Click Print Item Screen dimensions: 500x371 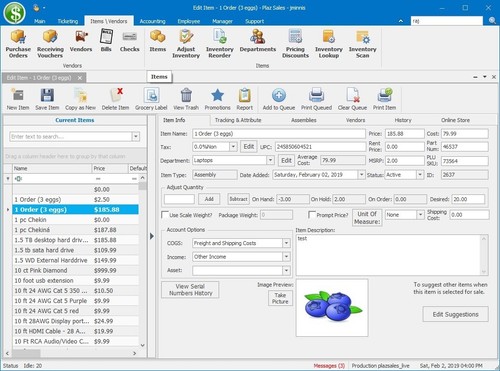(x=384, y=99)
